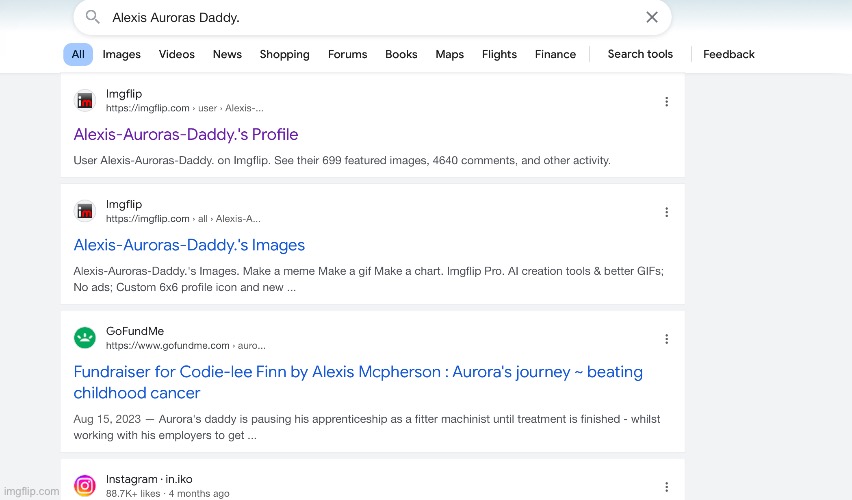This screenshot has height=500, width=852.
Task: Click the Imgflip favicon on Images result
Action: (x=85, y=211)
